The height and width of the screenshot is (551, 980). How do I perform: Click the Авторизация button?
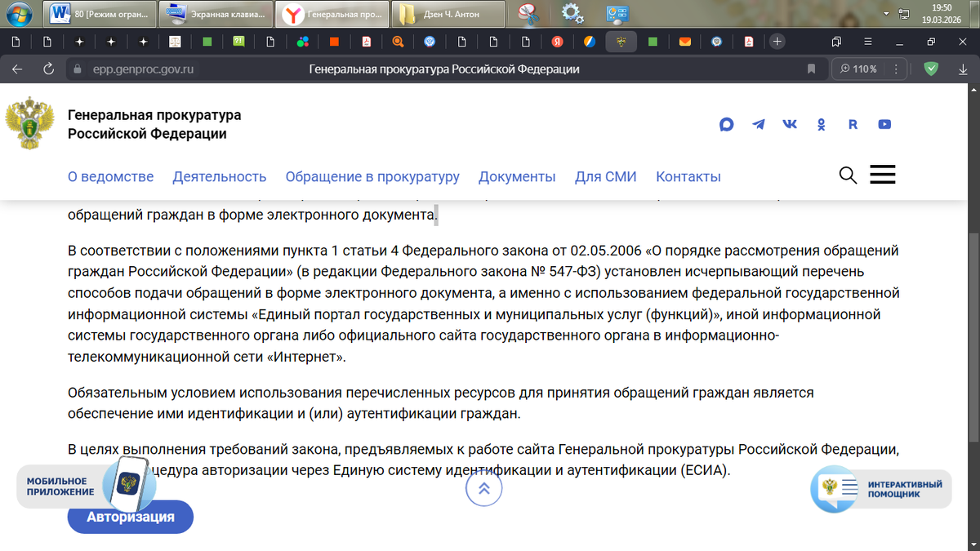click(131, 517)
